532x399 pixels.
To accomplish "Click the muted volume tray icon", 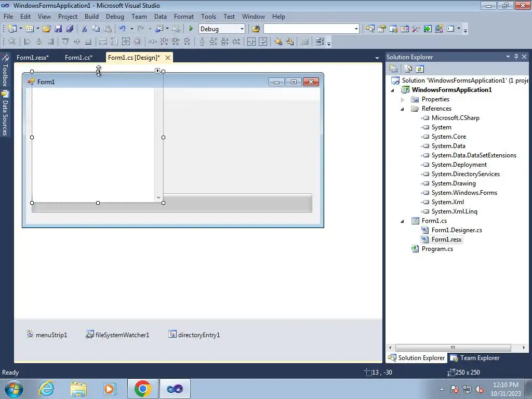I will (x=480, y=389).
